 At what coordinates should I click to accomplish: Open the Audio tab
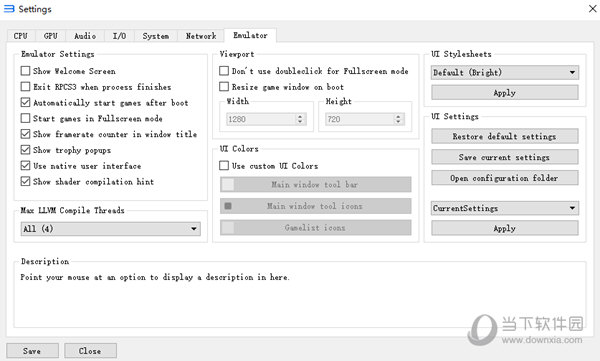click(x=85, y=36)
